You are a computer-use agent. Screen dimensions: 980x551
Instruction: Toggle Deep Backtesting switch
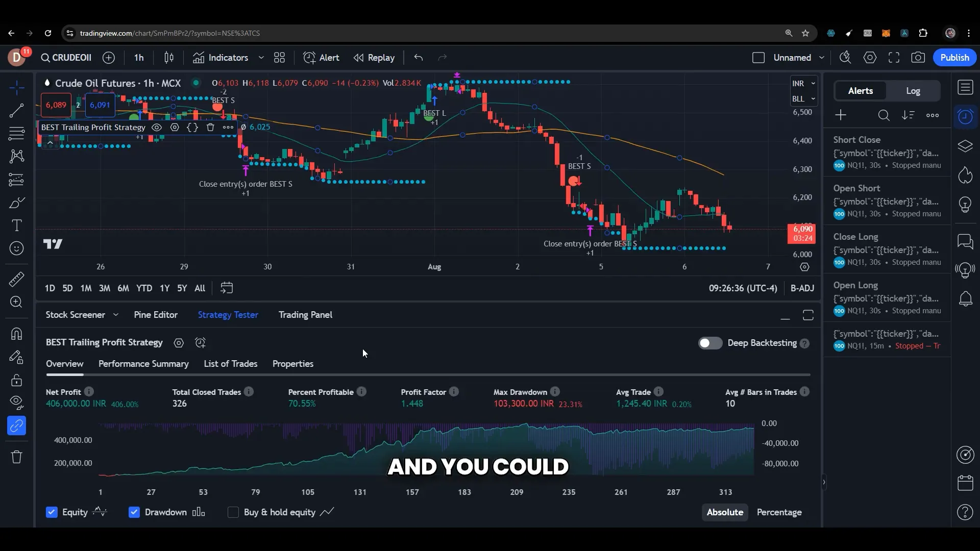tap(710, 343)
